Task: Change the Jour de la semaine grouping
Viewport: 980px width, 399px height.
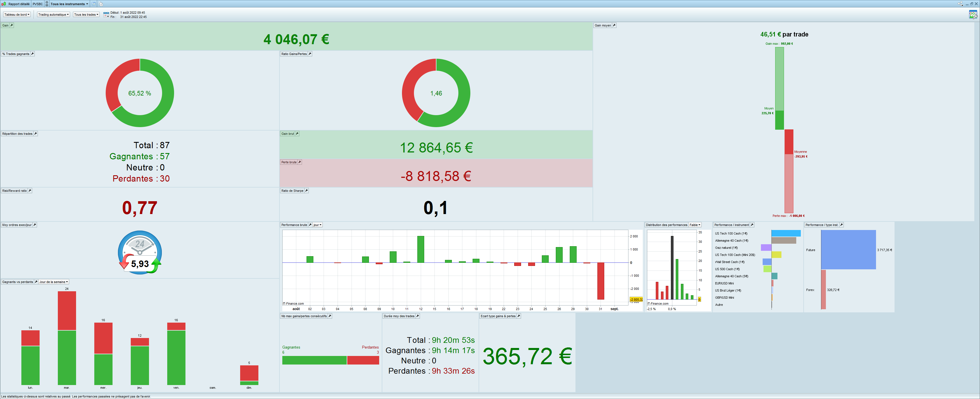Action: click(x=54, y=282)
